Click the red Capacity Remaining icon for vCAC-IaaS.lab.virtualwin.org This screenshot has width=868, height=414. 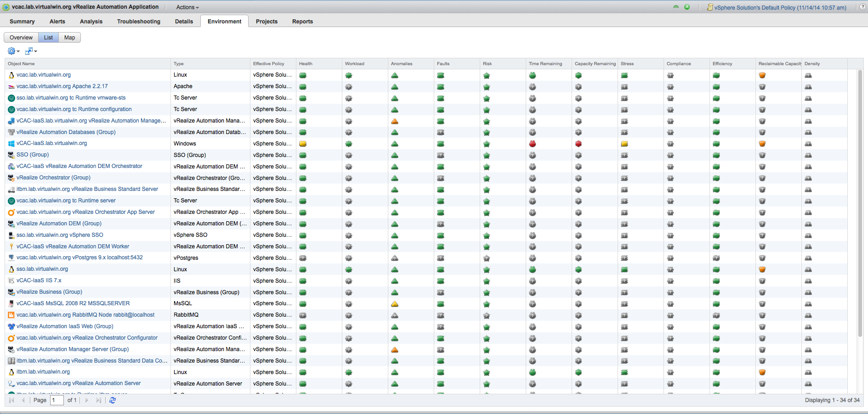[579, 144]
